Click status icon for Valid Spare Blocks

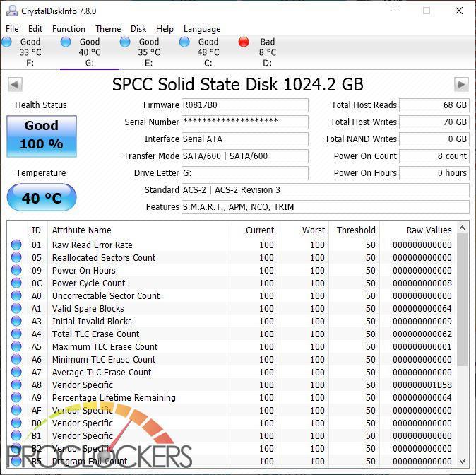click(16, 308)
